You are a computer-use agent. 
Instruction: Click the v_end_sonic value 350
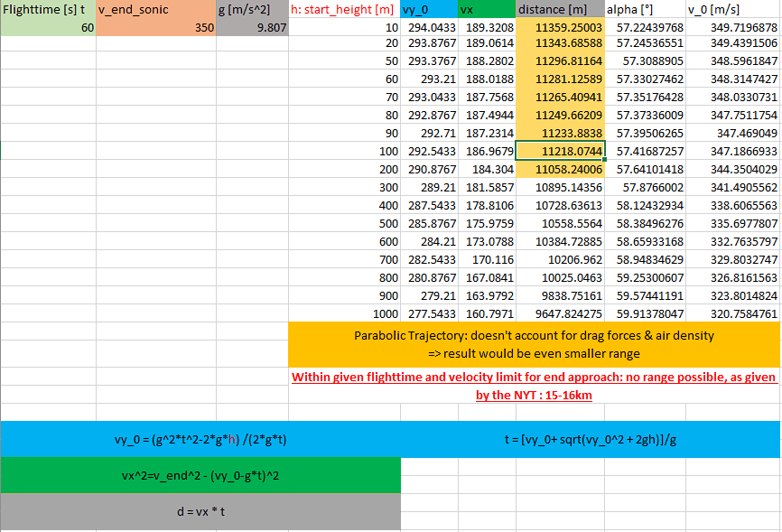(x=156, y=27)
